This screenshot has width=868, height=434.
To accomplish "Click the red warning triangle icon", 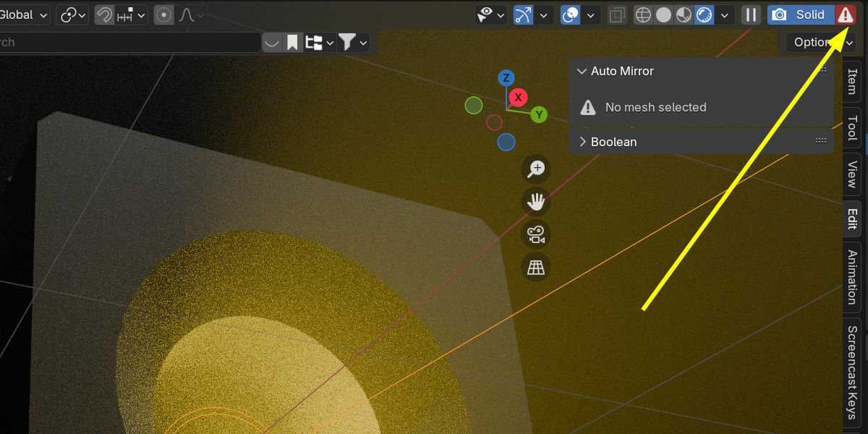I will point(845,14).
